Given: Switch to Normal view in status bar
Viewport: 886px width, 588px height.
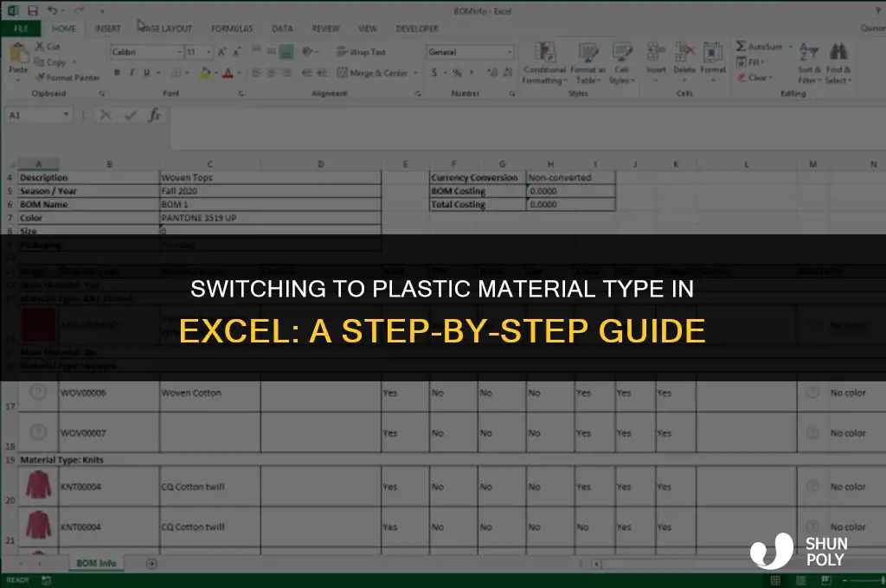Looking at the screenshot, I should tap(775, 580).
